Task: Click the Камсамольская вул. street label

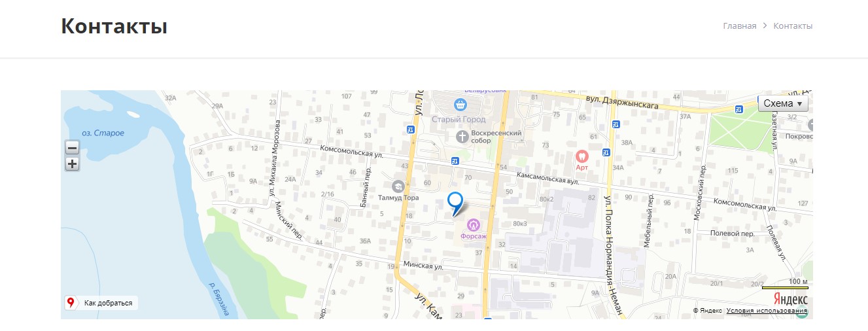Action: point(548,177)
